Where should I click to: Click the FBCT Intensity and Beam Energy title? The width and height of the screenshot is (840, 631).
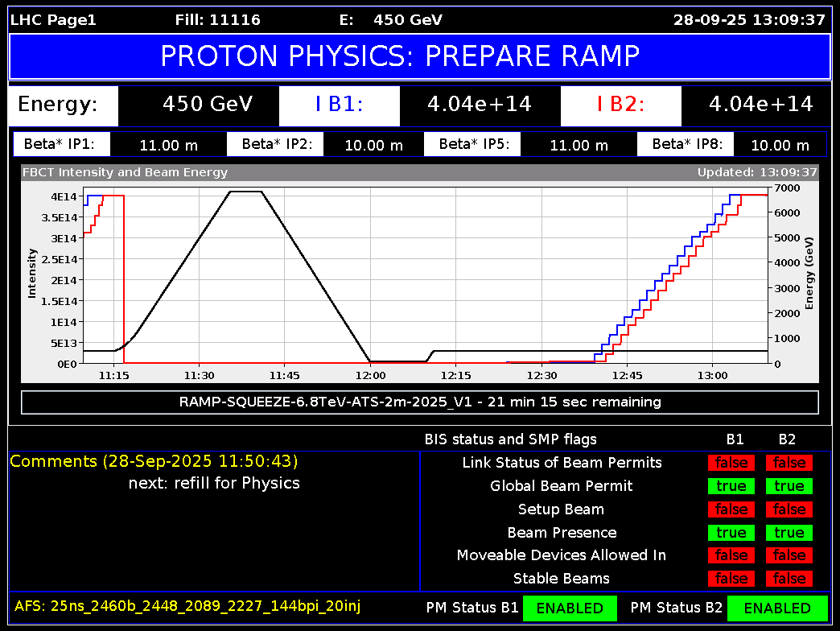coord(126,172)
